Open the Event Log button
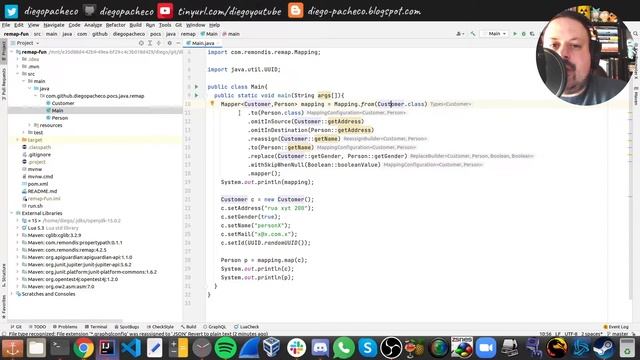640x360 pixels. (x=616, y=327)
